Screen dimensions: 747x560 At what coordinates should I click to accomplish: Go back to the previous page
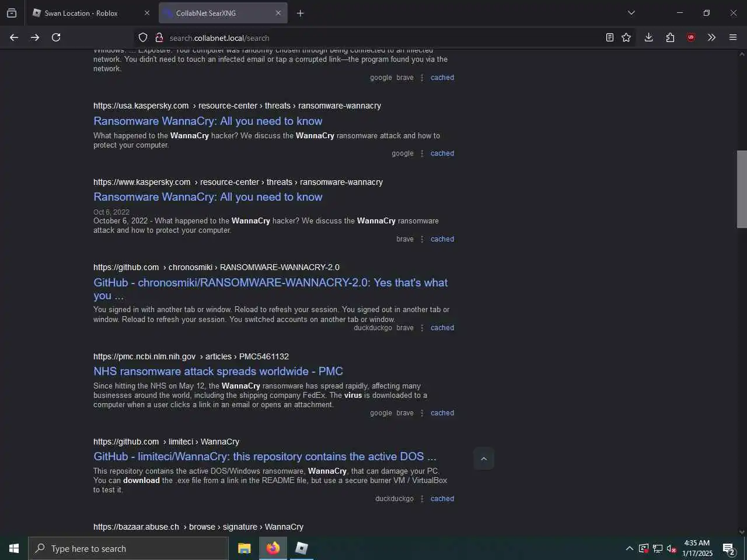14,37
